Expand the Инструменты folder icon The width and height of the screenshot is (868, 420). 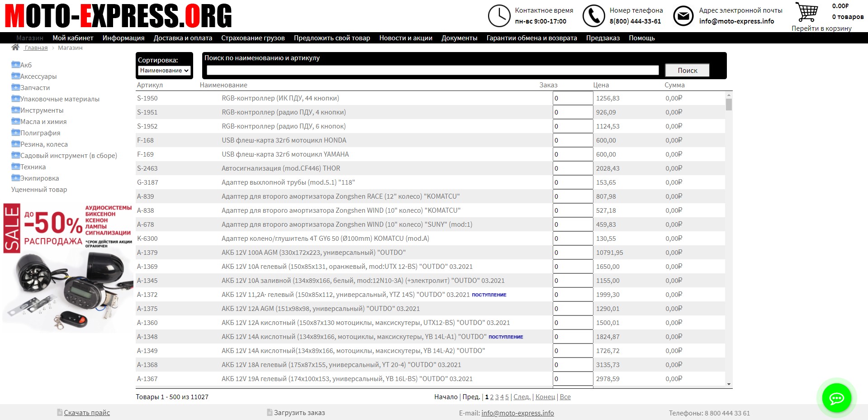pos(15,110)
